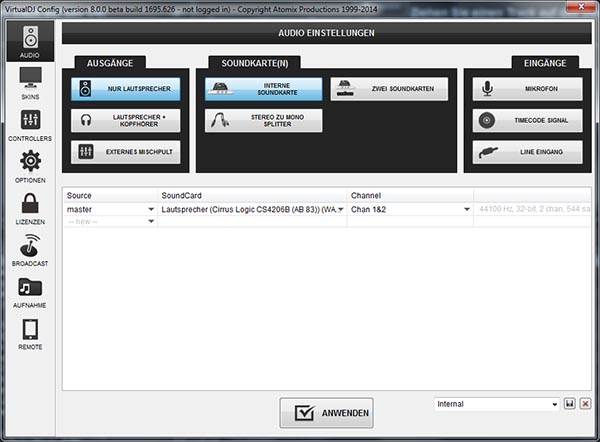Click the SoundCard column header

pos(252,196)
